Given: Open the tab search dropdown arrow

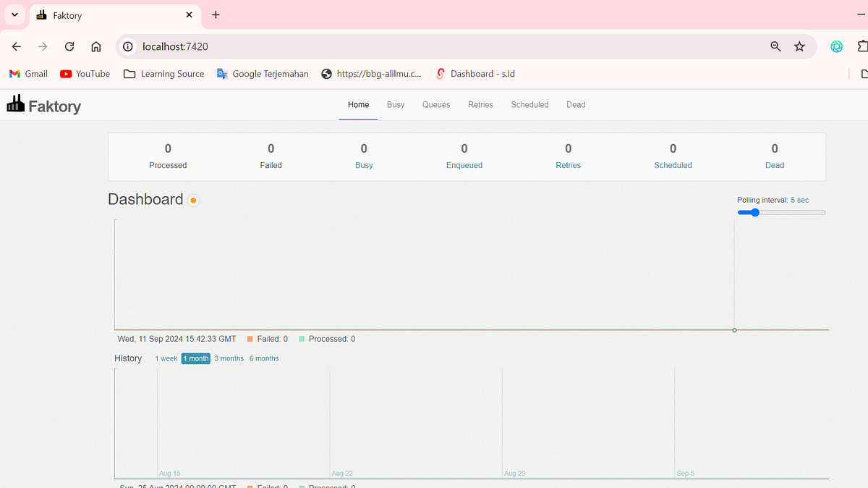Looking at the screenshot, I should click(14, 14).
